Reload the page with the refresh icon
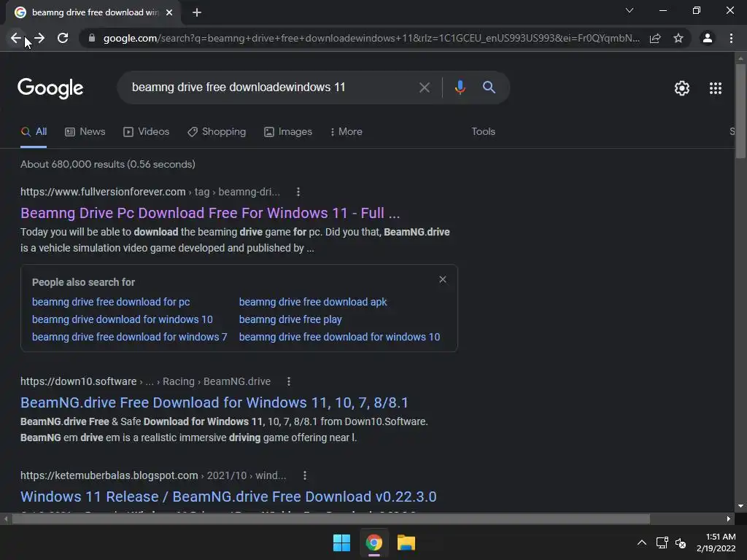The height and width of the screenshot is (560, 747). coord(63,38)
